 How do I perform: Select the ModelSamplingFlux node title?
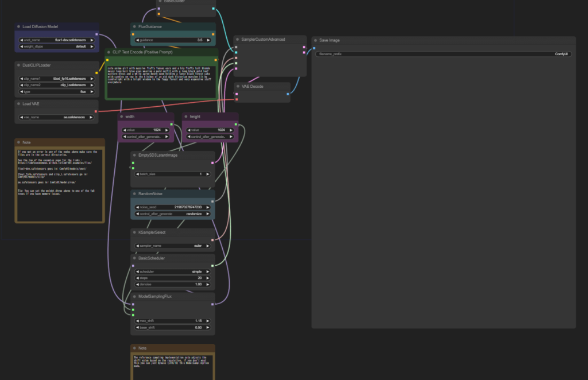[x=155, y=296]
